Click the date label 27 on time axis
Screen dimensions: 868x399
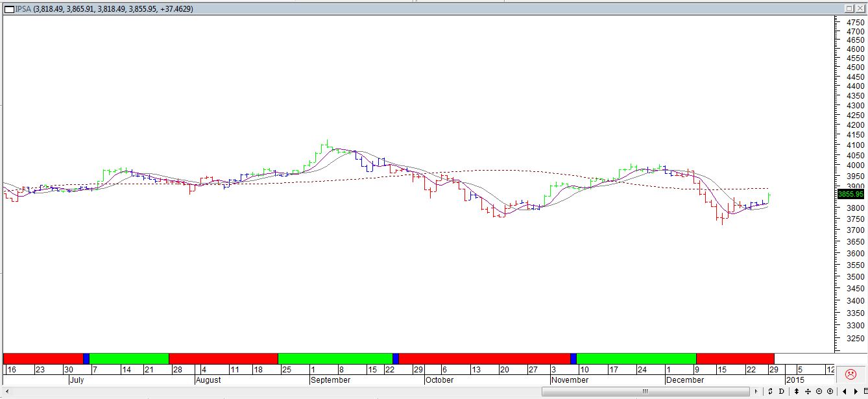pyautogui.click(x=533, y=370)
